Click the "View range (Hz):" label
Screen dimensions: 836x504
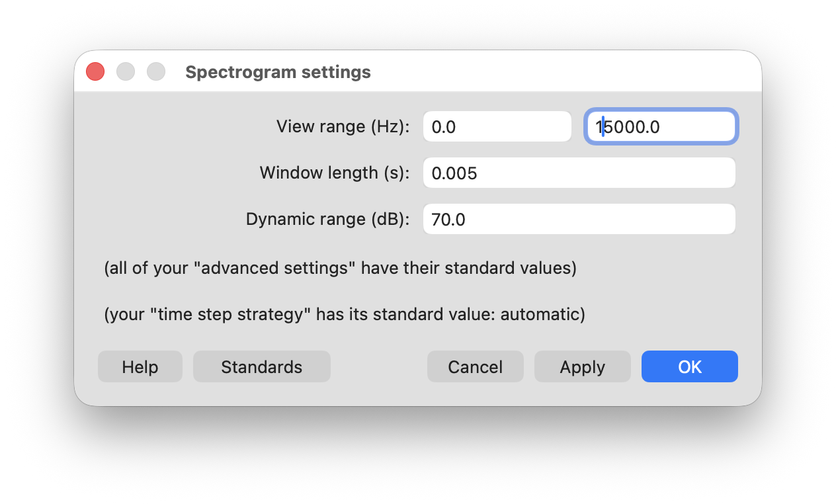click(x=343, y=126)
